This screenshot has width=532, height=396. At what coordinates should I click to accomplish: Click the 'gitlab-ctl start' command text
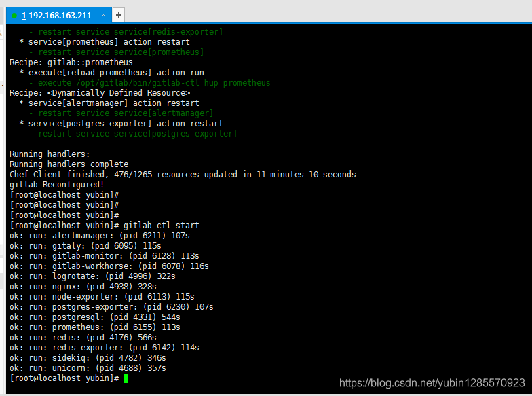(x=161, y=226)
